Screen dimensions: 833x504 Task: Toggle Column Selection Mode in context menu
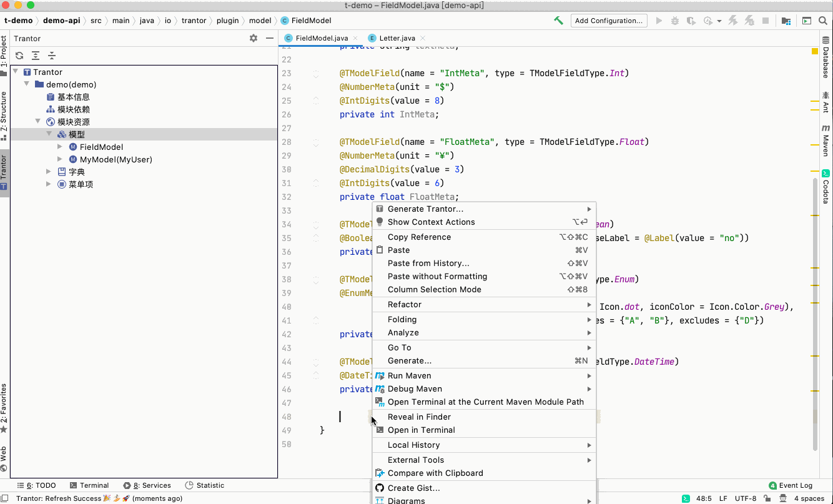click(484, 290)
